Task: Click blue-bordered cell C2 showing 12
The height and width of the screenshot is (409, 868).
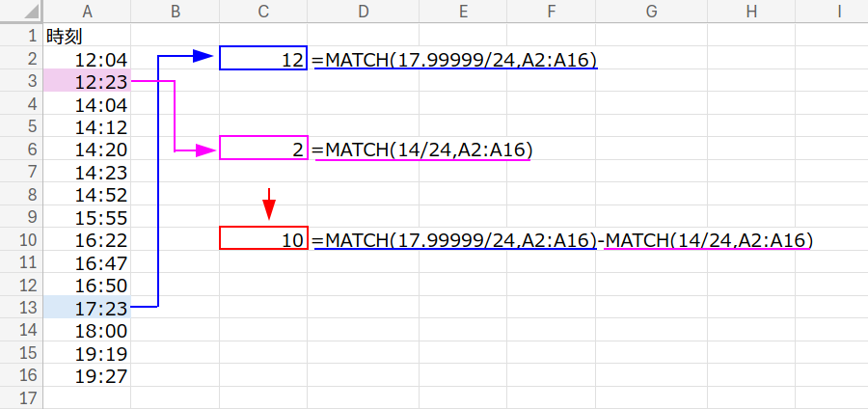Action: click(263, 59)
